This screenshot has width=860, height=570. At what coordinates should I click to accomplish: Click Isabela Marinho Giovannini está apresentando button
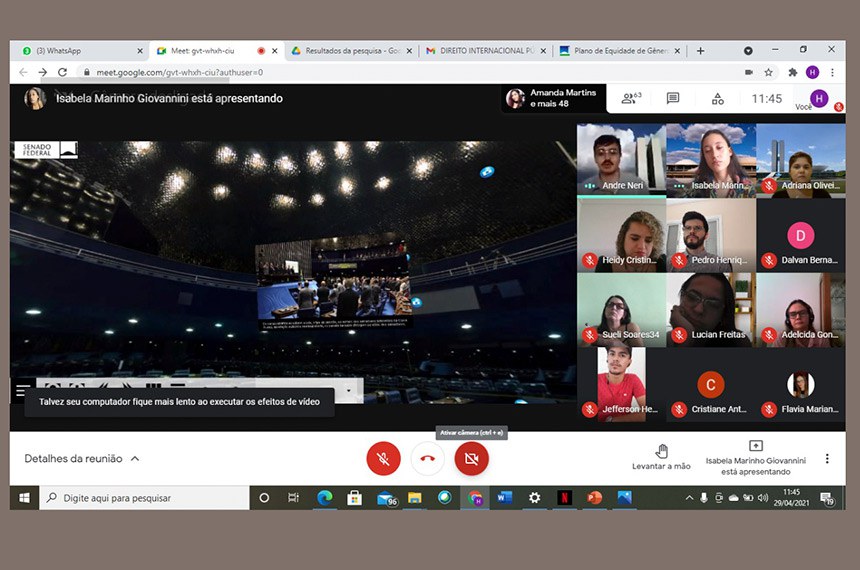click(x=755, y=458)
